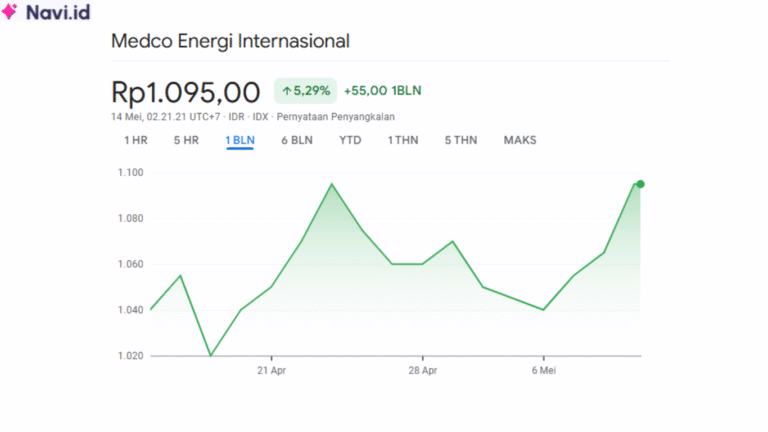Show the 6 BLN chart range

tap(297, 140)
